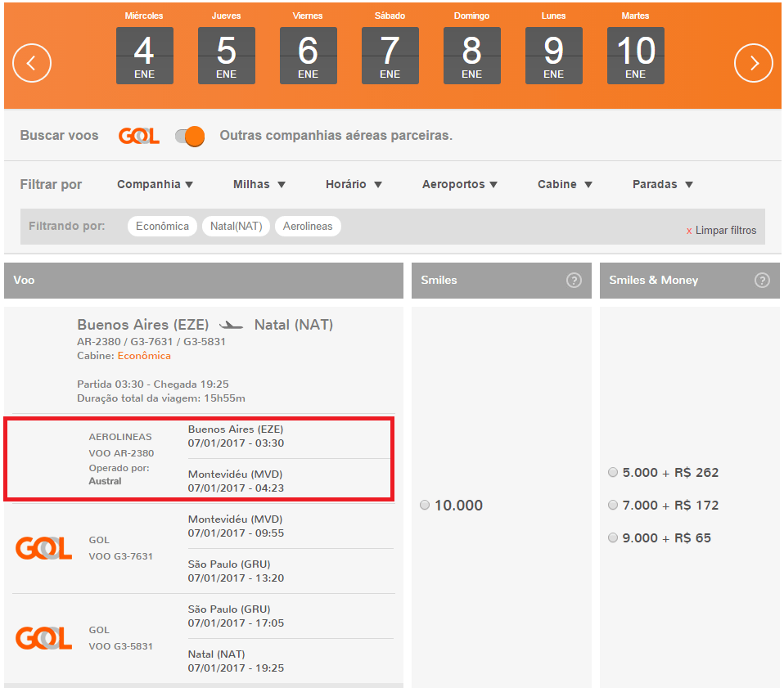
Task: Remove the Aerolineas filter chip
Action: click(308, 227)
